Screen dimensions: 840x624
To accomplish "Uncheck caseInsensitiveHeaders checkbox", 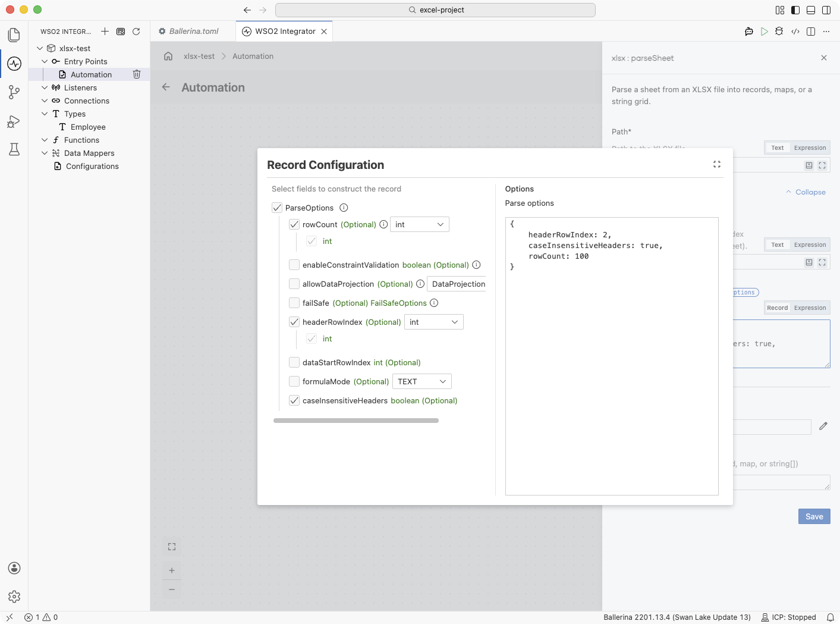I will tap(294, 400).
